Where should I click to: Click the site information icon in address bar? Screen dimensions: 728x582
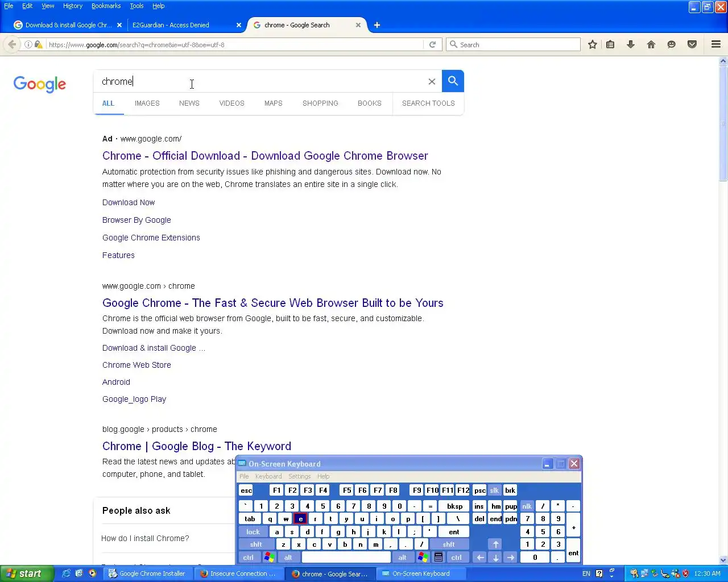tap(28, 44)
